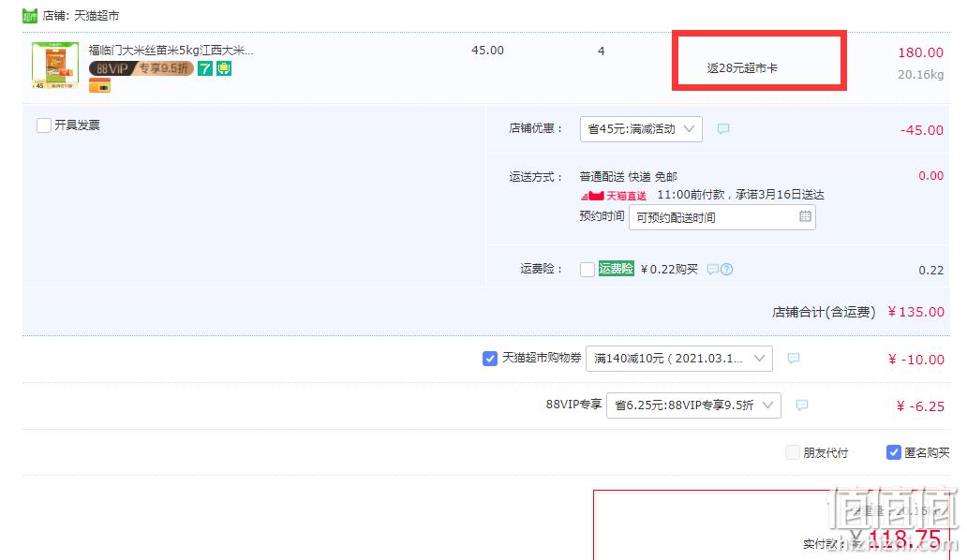Open the calendar icon for delivery time

pyautogui.click(x=805, y=216)
